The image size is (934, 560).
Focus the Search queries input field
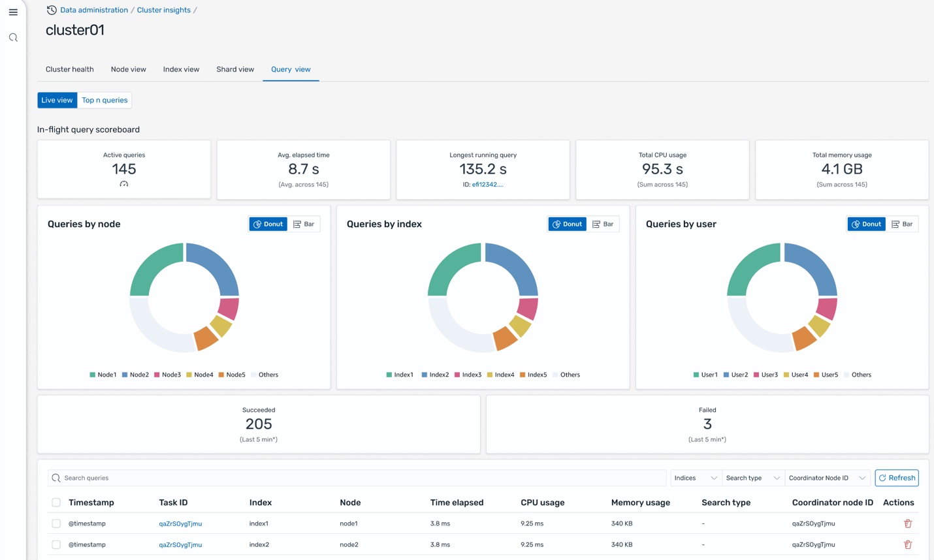[x=359, y=478]
